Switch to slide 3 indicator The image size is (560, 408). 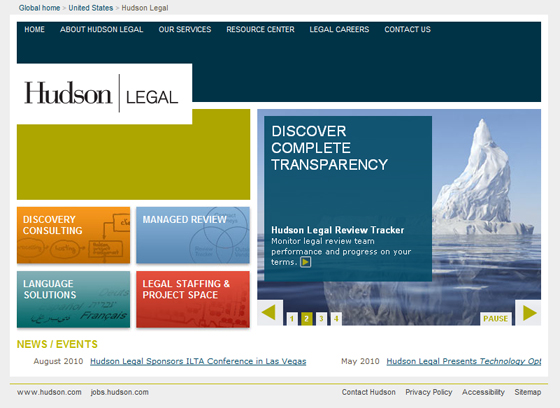pyautogui.click(x=321, y=318)
